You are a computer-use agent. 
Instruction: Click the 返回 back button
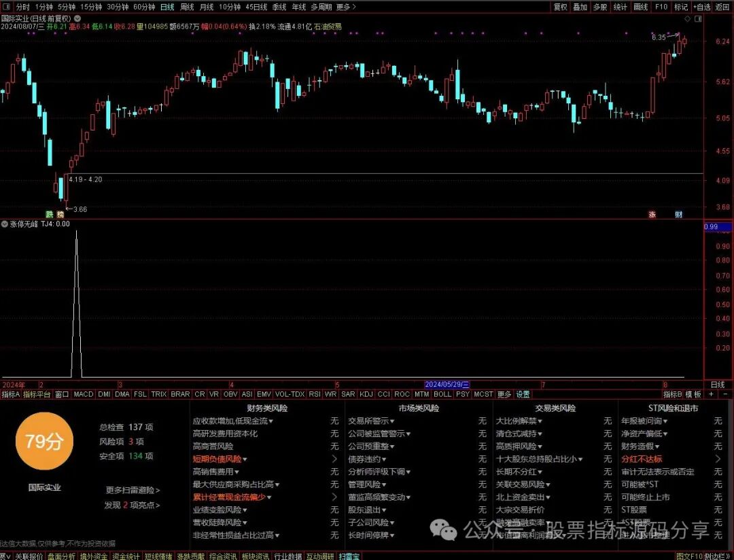click(722, 7)
